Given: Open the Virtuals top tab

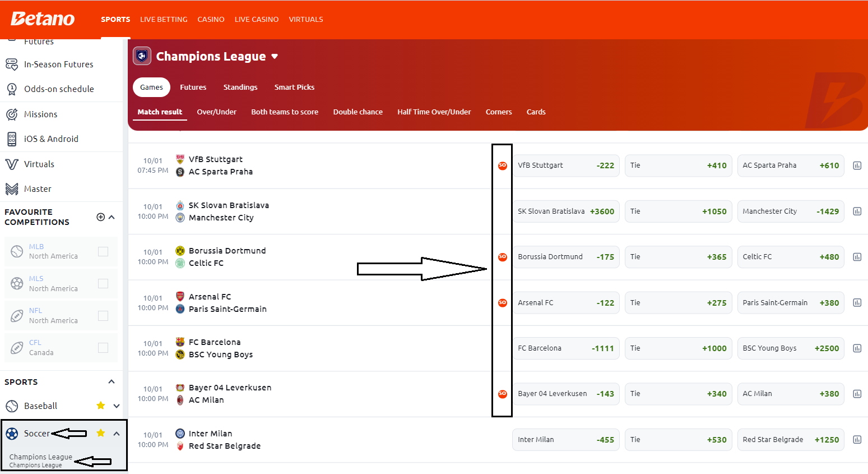Looking at the screenshot, I should [306, 19].
